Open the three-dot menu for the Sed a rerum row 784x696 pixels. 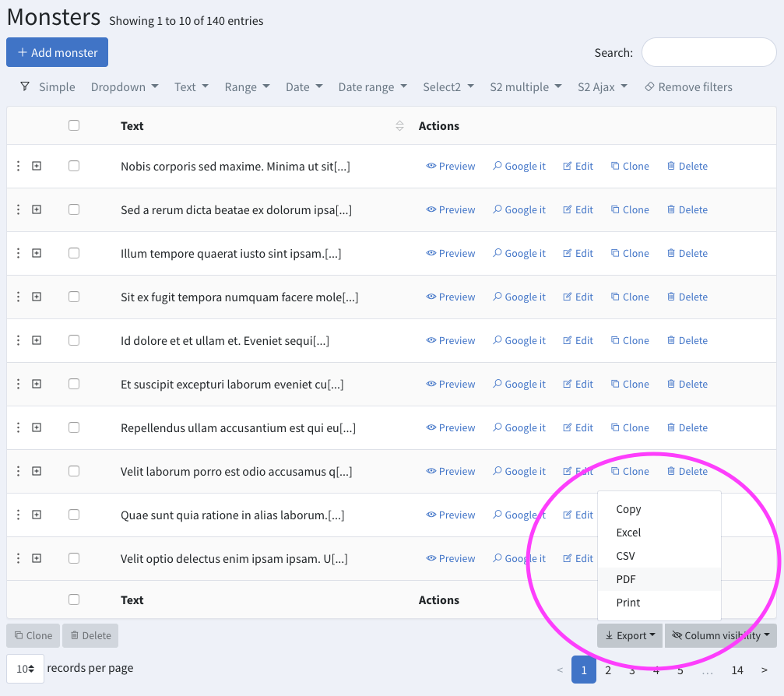pyautogui.click(x=19, y=209)
